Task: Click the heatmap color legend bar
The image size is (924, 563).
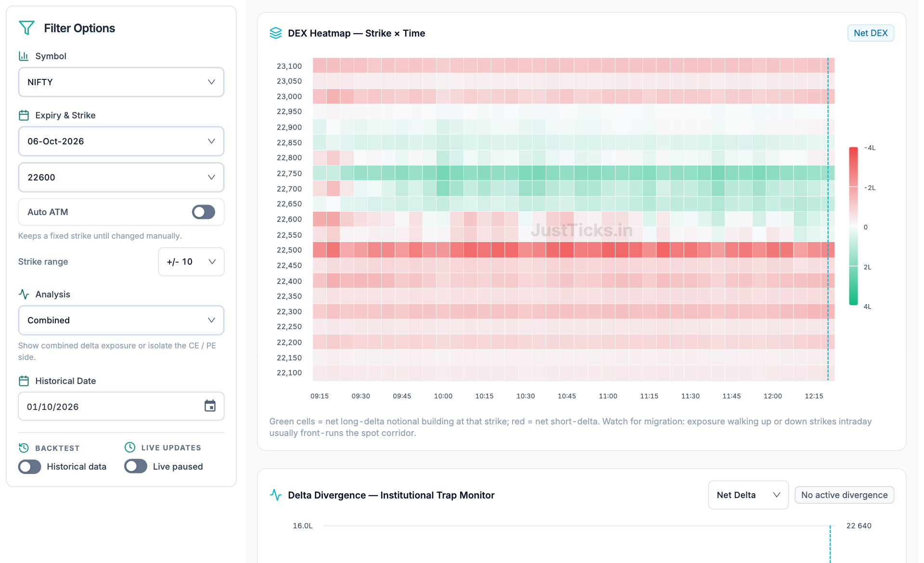Action: (853, 226)
